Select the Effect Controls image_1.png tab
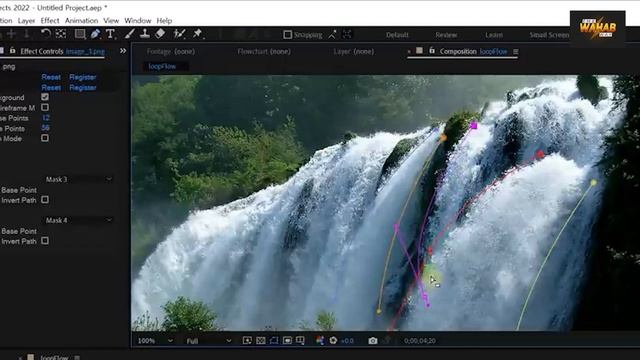 point(62,51)
